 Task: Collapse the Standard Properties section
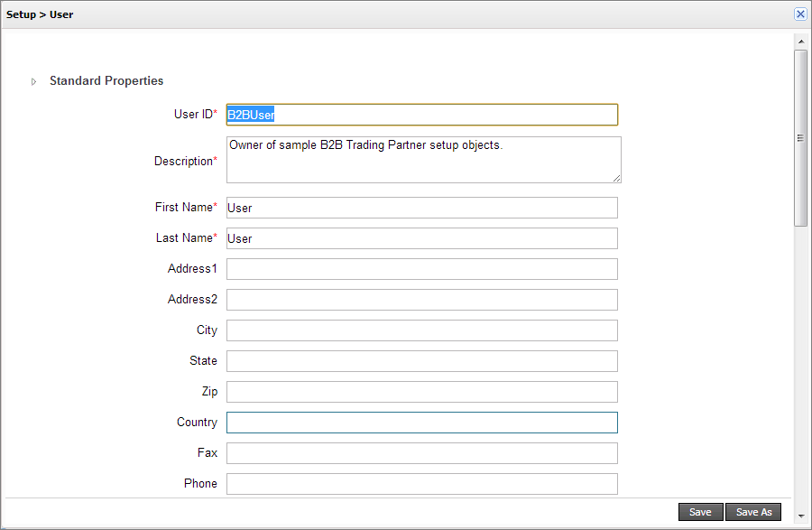[34, 81]
